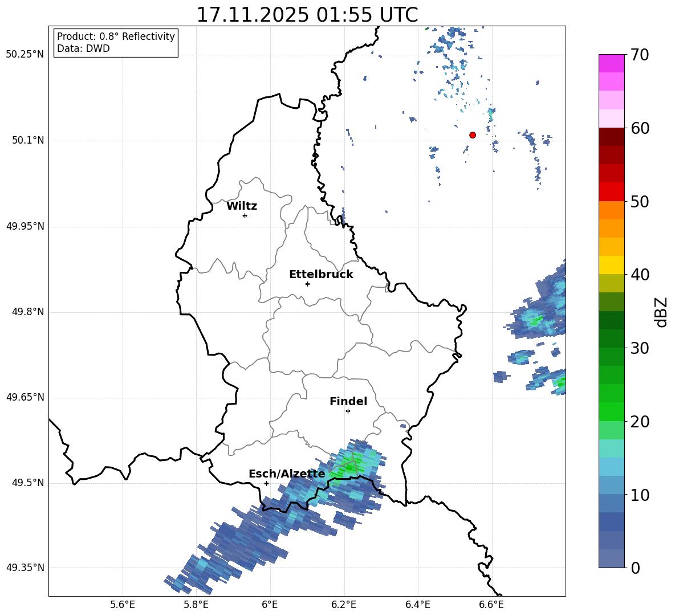This screenshot has height=616, width=675.
Task: Click the Wiltz station cross marker
Action: coord(245,215)
